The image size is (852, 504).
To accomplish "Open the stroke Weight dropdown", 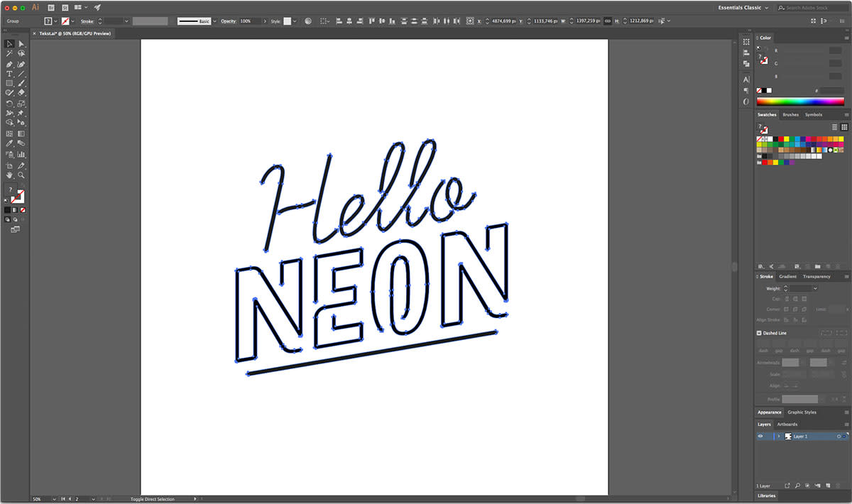I will click(814, 289).
